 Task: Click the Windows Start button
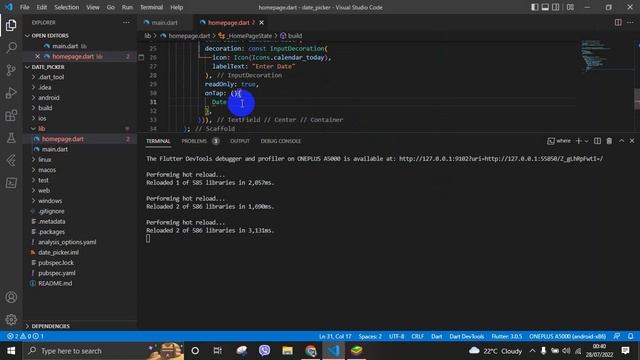pyautogui.click(x=11, y=351)
